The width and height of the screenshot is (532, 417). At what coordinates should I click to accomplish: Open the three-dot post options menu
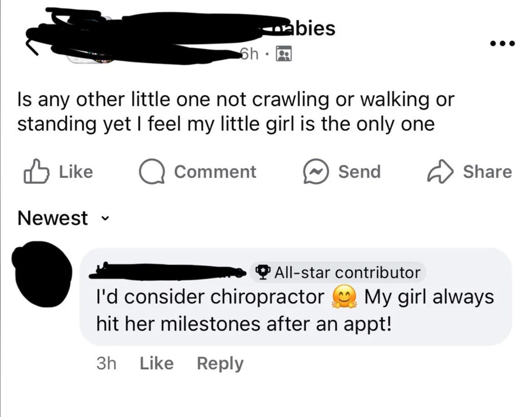pos(502,44)
